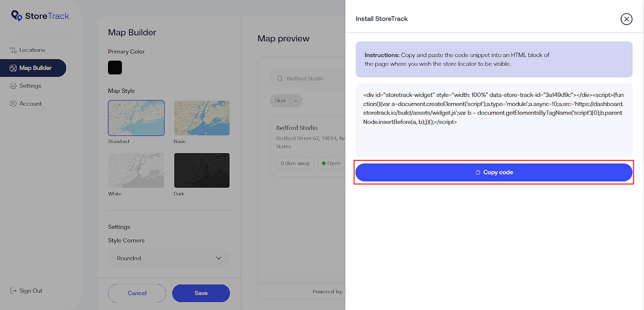Image resolution: width=644 pixels, height=310 pixels.
Task: Click the 0.0km away badge
Action: pyautogui.click(x=295, y=163)
